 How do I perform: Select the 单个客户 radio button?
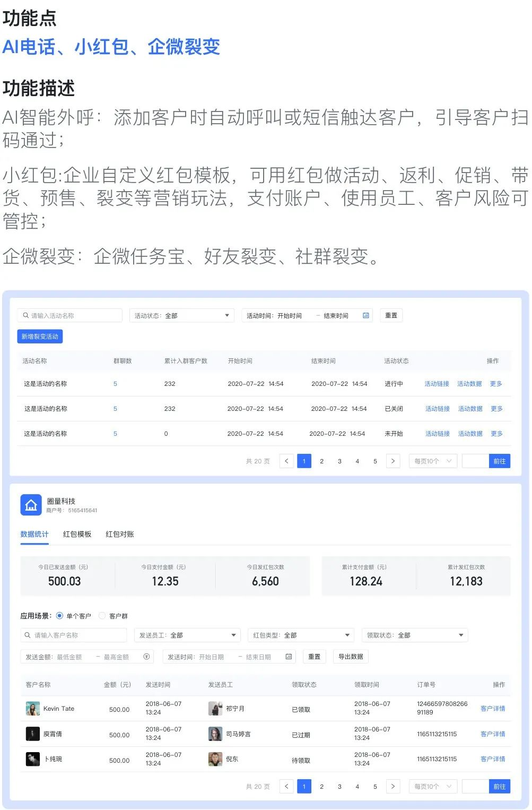[59, 616]
